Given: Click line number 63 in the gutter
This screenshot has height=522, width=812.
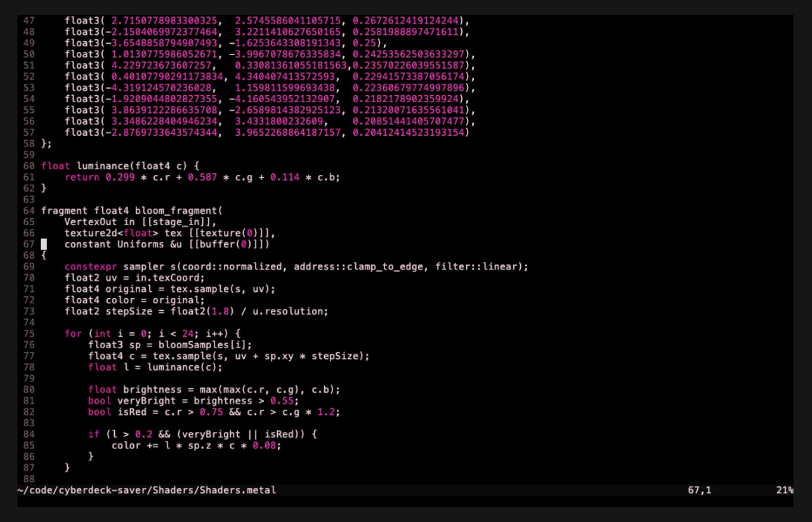Looking at the screenshot, I should pos(29,200).
